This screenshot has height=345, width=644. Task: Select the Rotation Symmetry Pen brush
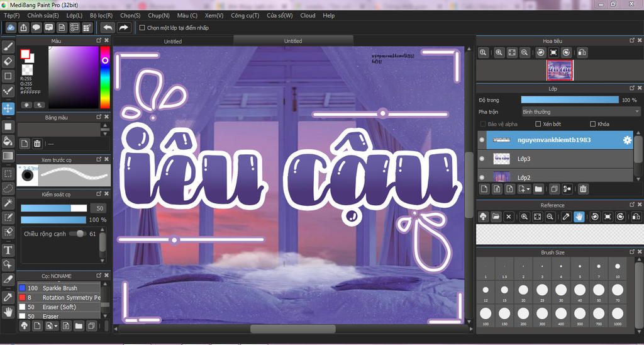tap(59, 297)
